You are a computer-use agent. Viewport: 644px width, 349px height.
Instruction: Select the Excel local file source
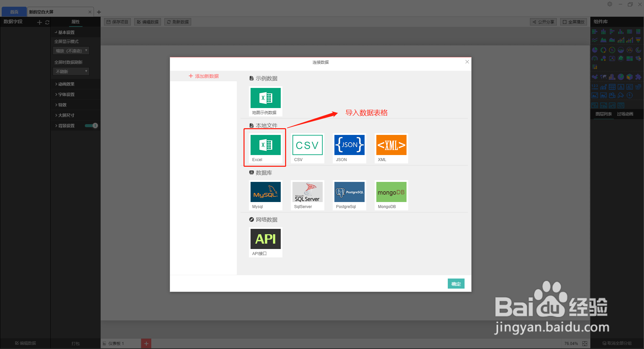pyautogui.click(x=266, y=148)
